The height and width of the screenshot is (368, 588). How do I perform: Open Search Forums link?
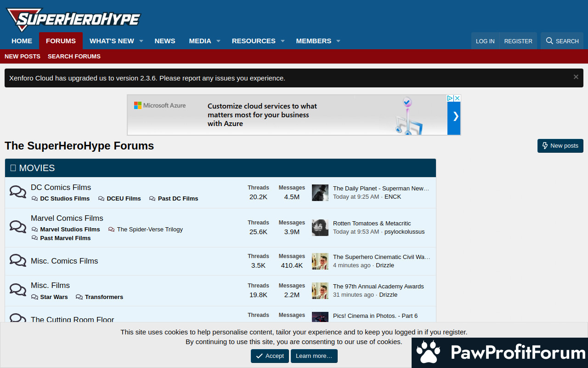click(74, 56)
